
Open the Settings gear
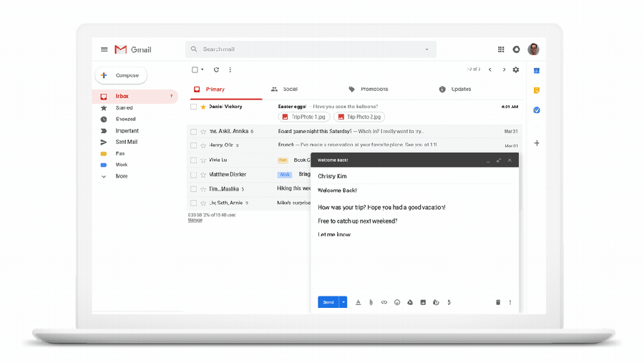[516, 69]
